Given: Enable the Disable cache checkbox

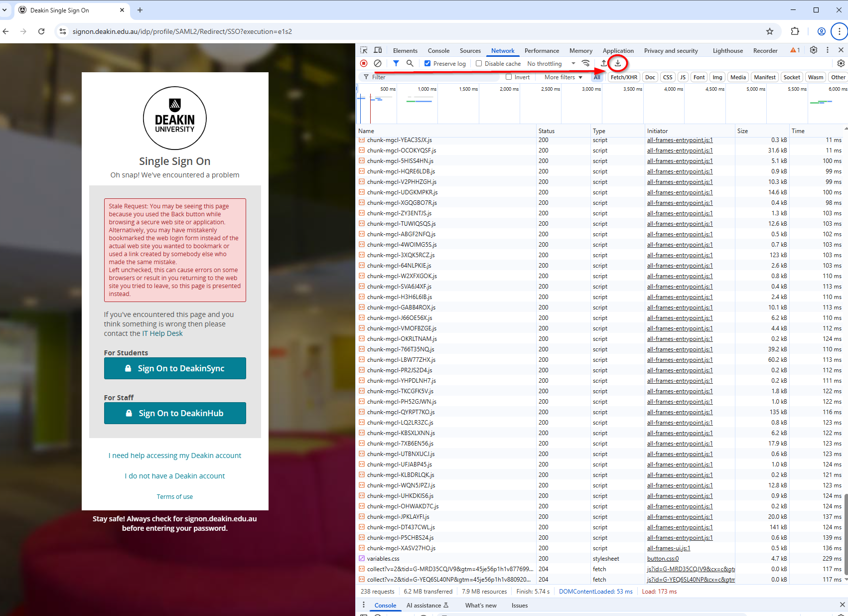Looking at the screenshot, I should tap(479, 63).
